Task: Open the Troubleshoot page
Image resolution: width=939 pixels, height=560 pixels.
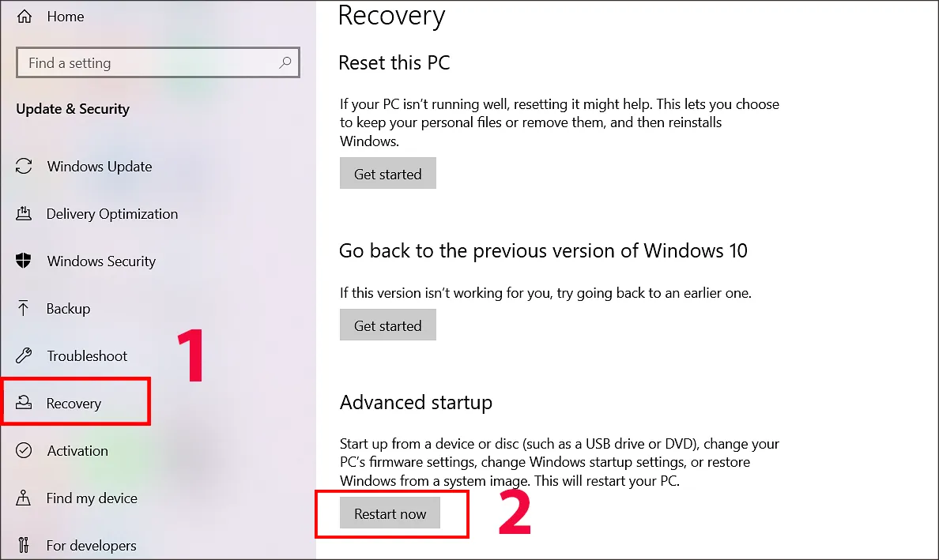Action: click(87, 356)
